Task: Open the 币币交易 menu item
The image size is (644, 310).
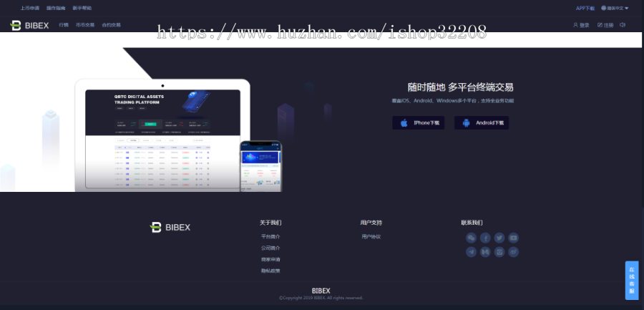Action: click(x=85, y=25)
